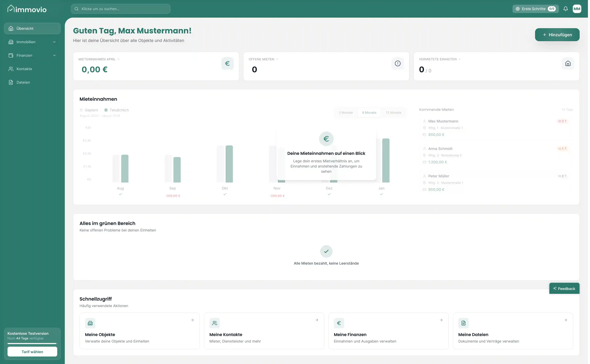Click the MM user avatar
The height and width of the screenshot is (364, 590).
pos(577,9)
